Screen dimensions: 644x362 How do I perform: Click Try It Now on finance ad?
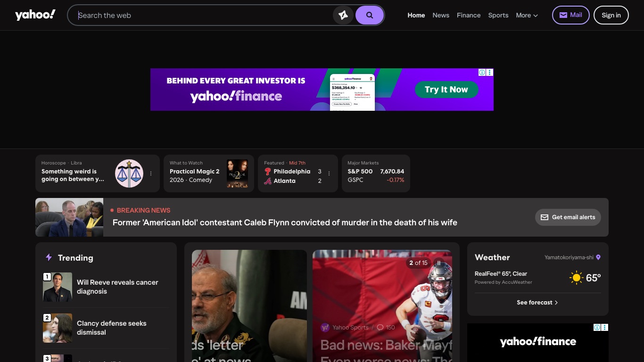tap(446, 90)
